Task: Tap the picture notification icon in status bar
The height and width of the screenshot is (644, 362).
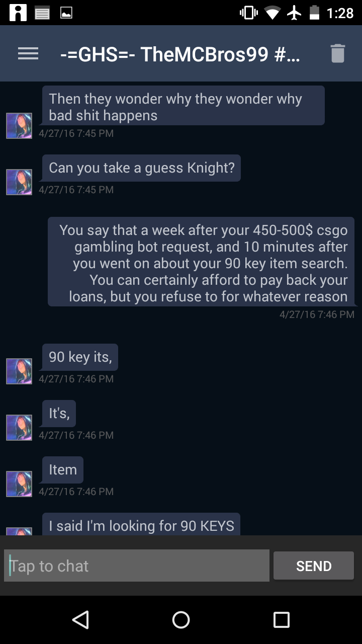Action: [66, 13]
